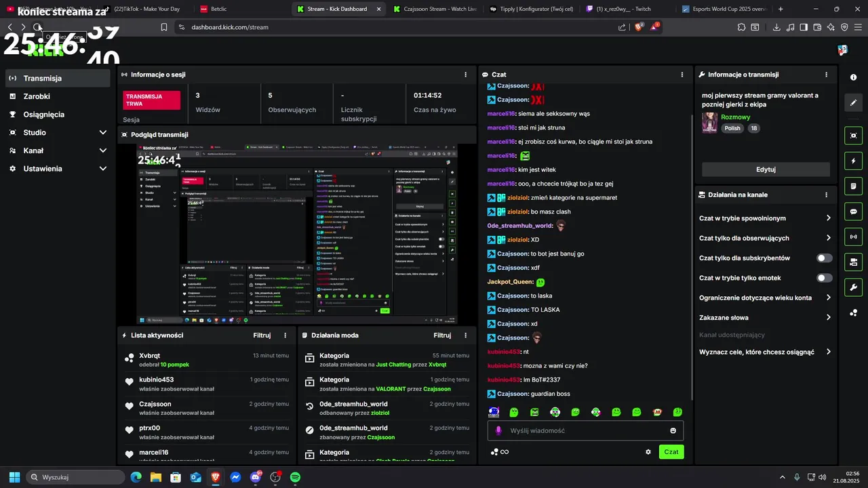
Task: Click the share icon in address bar
Action: (622, 27)
